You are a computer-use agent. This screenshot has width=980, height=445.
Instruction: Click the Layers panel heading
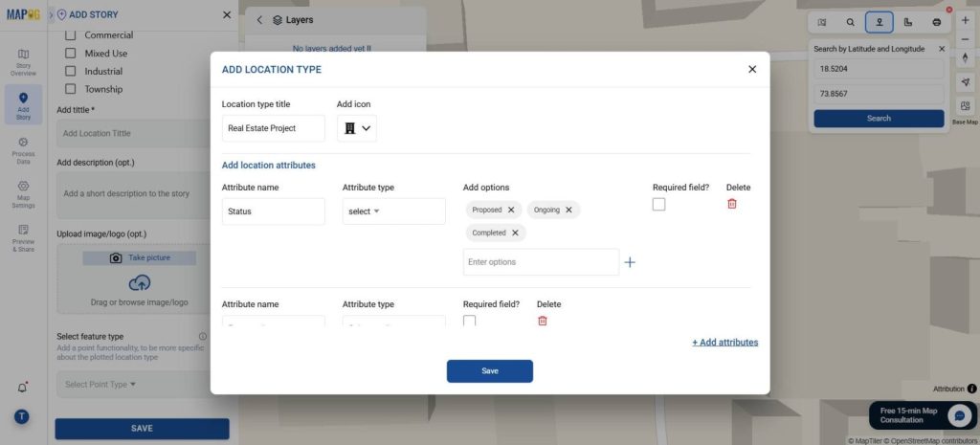click(293, 20)
